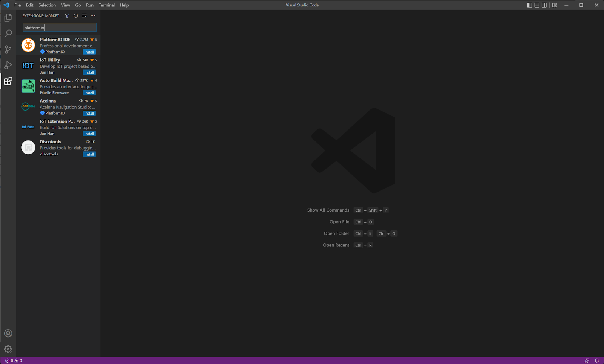
Task: Click the errors and warnings status indicator
Action: click(14, 361)
